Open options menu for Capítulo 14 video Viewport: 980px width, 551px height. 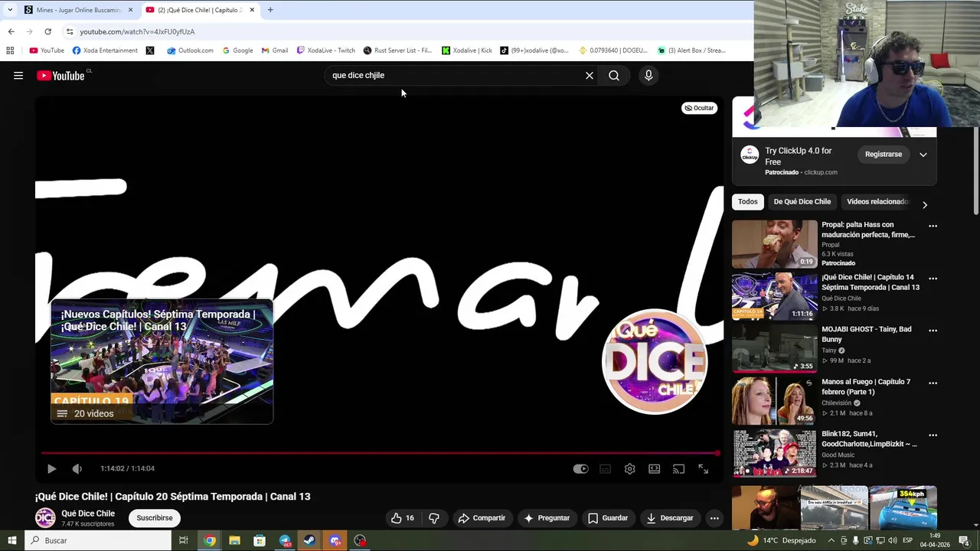click(933, 279)
